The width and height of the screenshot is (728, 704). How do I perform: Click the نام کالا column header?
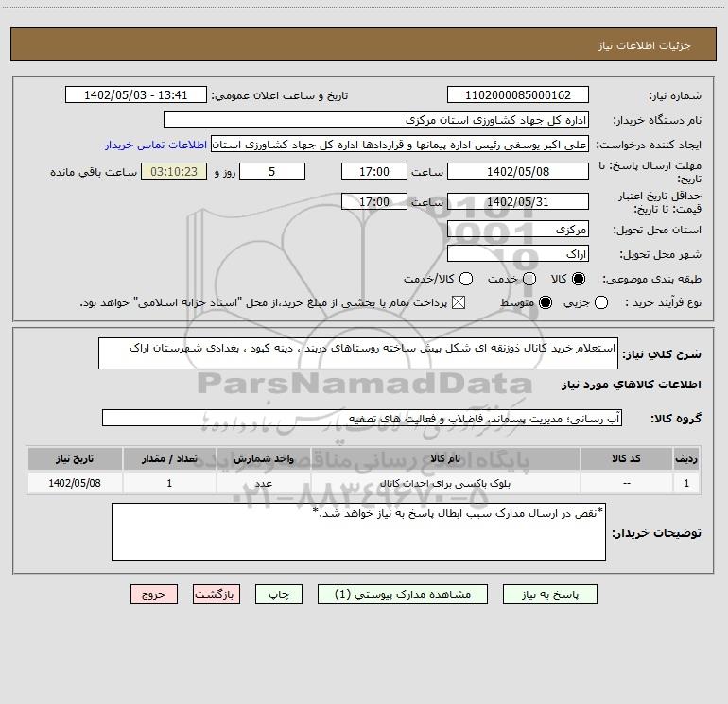pos(445,459)
